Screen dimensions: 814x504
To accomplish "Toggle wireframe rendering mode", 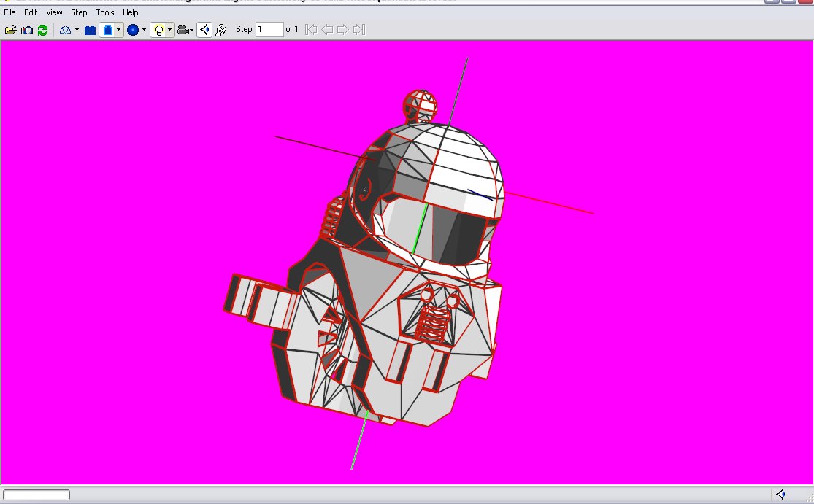I will (x=65, y=30).
